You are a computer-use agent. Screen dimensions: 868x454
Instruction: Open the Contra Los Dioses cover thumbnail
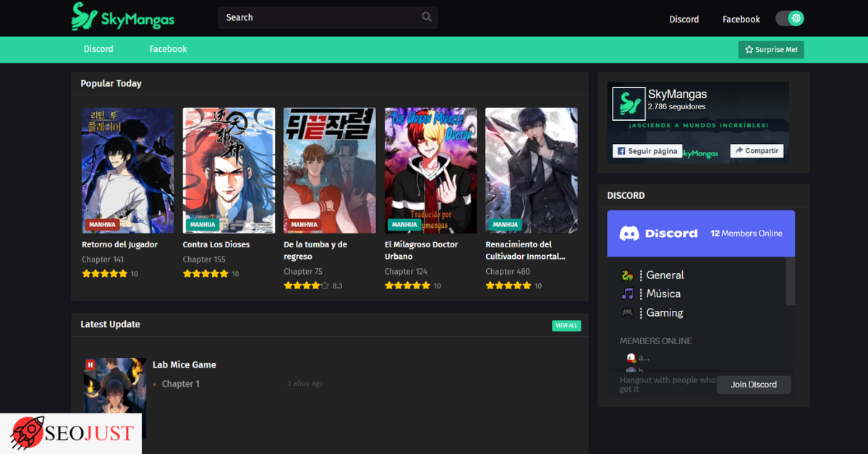click(x=229, y=171)
